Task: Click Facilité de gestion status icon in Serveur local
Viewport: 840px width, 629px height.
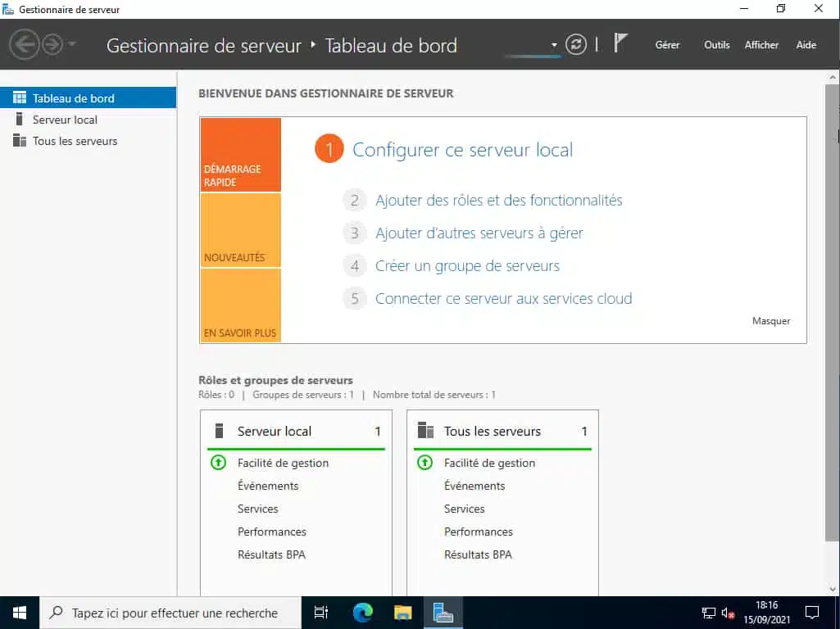Action: [x=218, y=462]
